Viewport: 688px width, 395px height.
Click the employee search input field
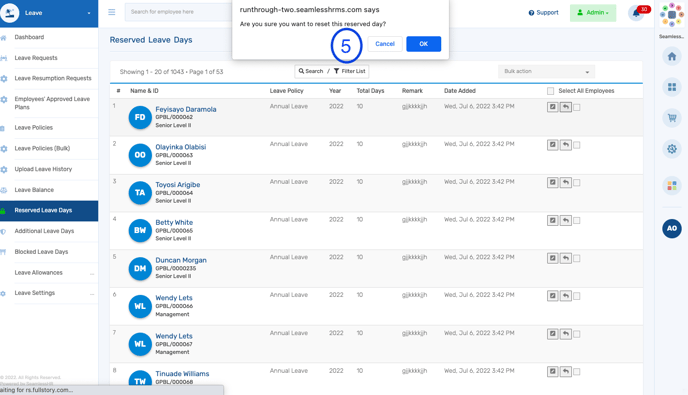coord(179,12)
